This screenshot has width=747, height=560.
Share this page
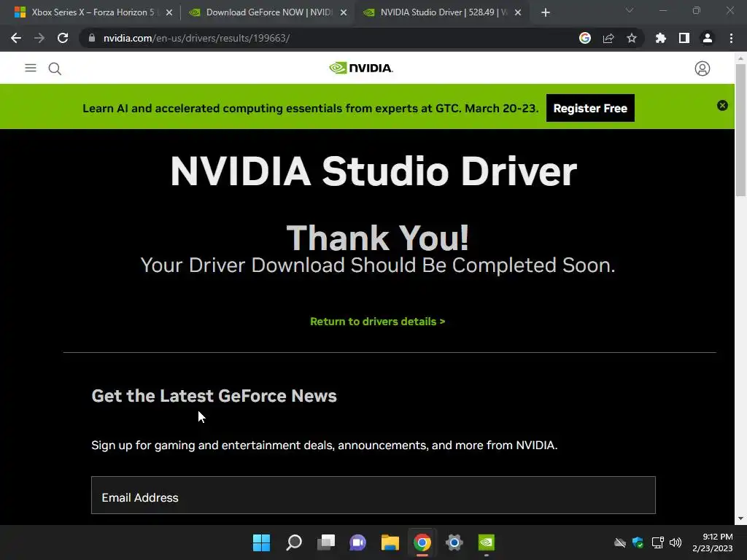(608, 38)
